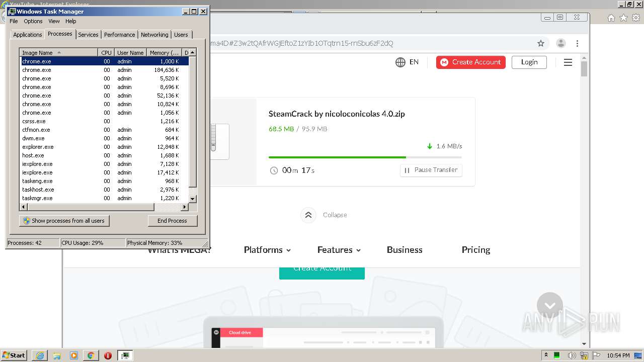Image resolution: width=644 pixels, height=362 pixels.
Task: Sort processes by CPU column
Action: click(106, 53)
